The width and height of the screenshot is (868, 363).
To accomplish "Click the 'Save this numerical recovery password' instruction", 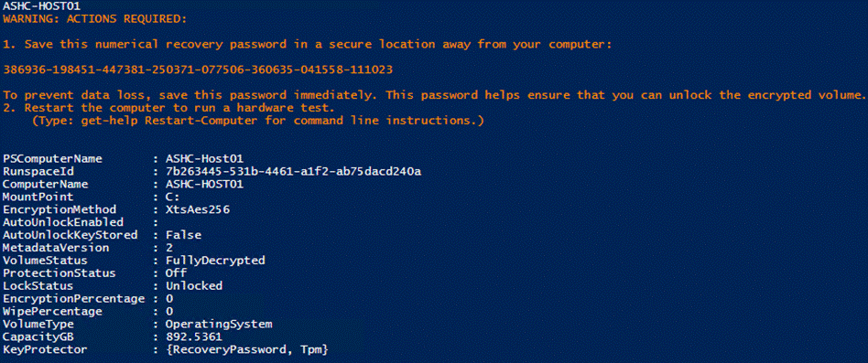I will [308, 44].
